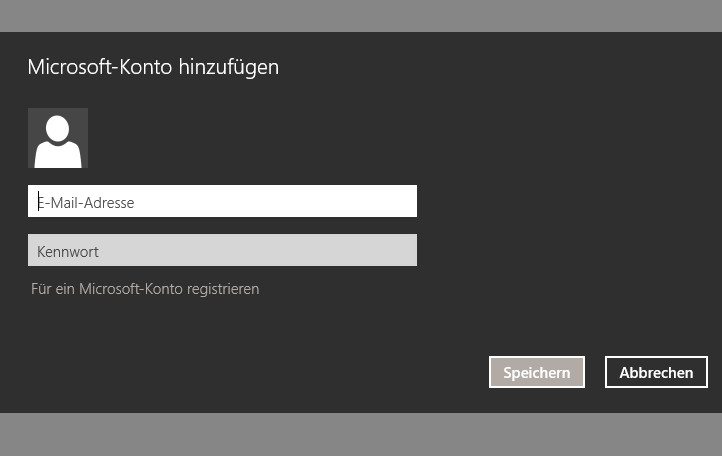Screen dimensions: 722x456
Task: Select the white profile silhouette picture
Action: click(58, 138)
